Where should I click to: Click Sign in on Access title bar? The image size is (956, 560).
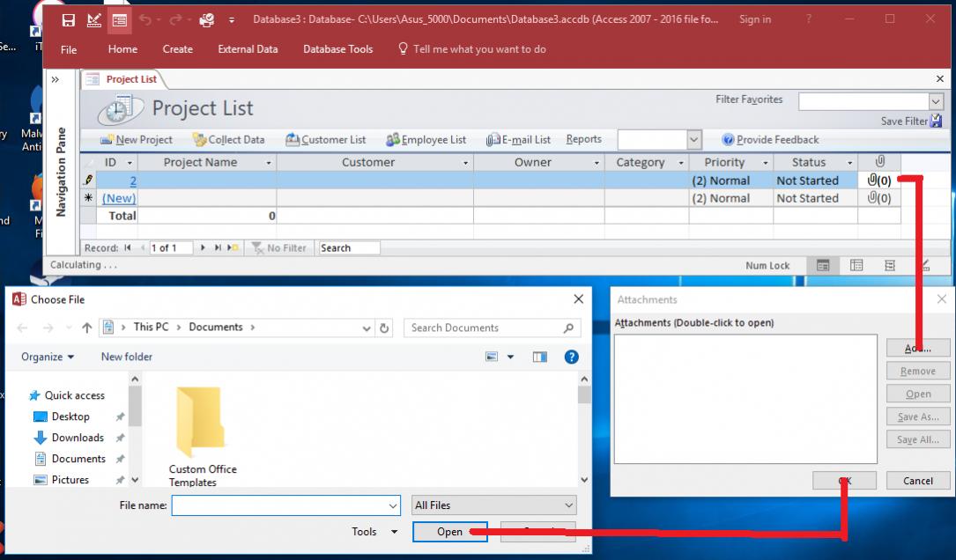click(755, 19)
